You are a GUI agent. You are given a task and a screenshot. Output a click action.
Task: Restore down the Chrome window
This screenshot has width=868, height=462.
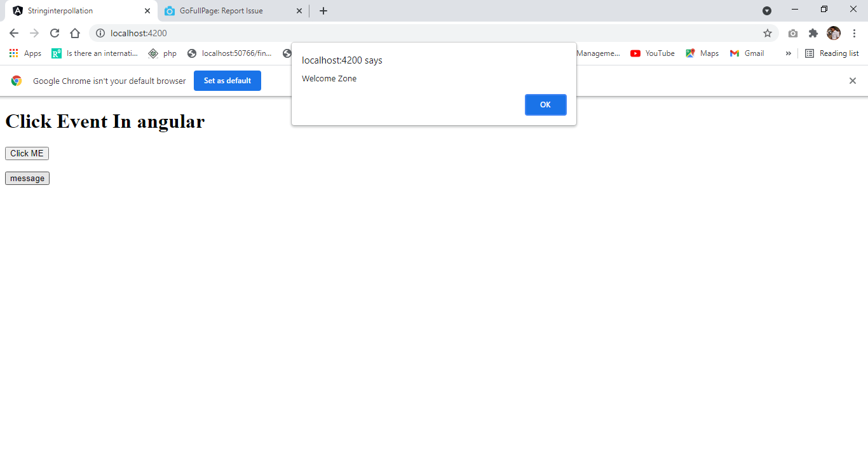click(824, 10)
